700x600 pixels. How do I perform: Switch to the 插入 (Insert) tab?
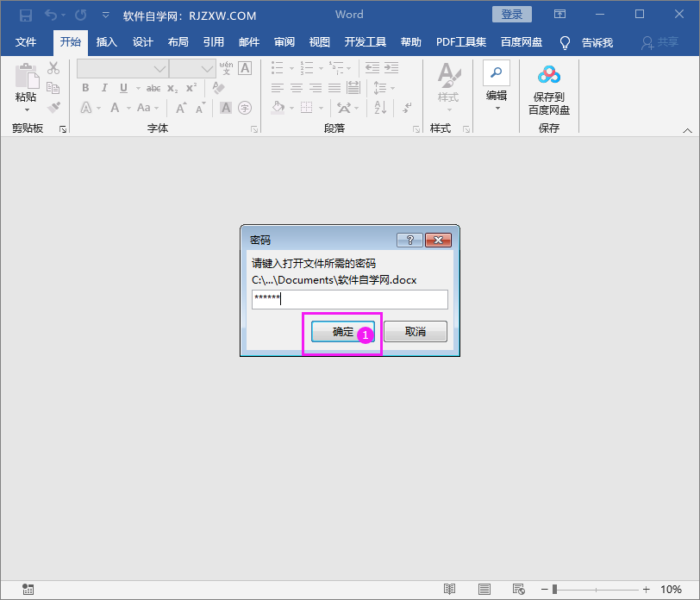click(106, 41)
